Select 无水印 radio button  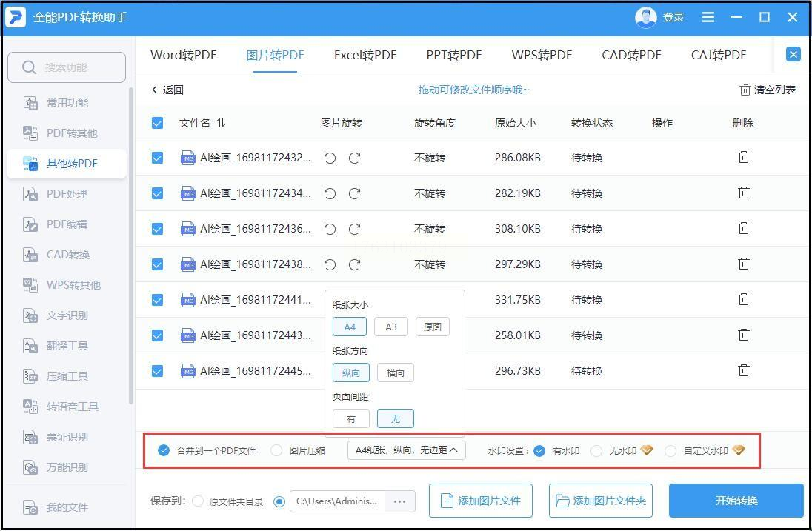[596, 451]
